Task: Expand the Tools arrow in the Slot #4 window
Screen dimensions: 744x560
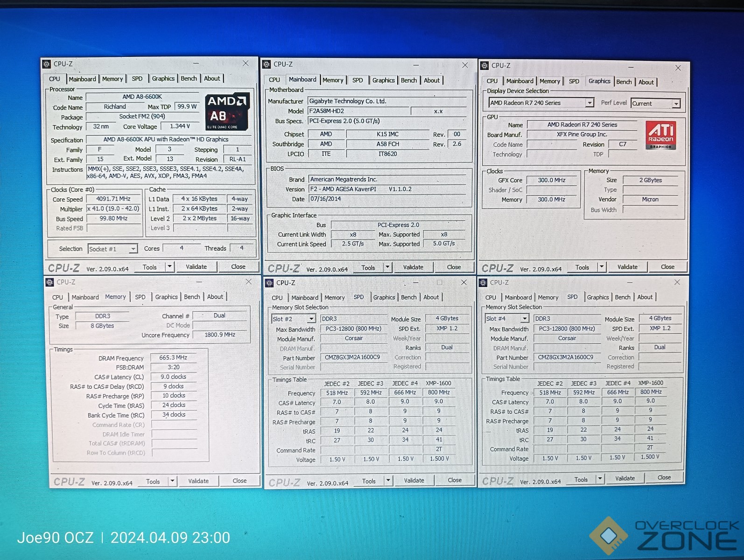Action: pos(600,479)
